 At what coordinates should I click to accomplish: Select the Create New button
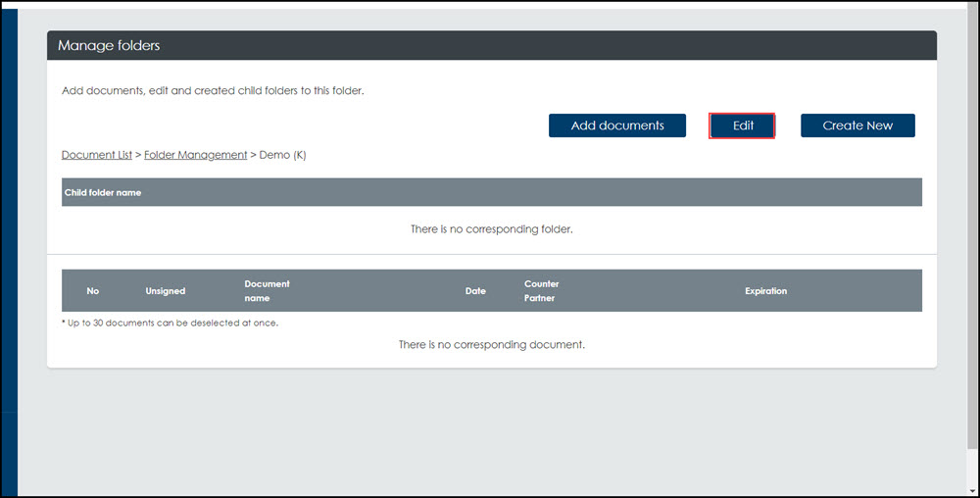pyautogui.click(x=857, y=125)
